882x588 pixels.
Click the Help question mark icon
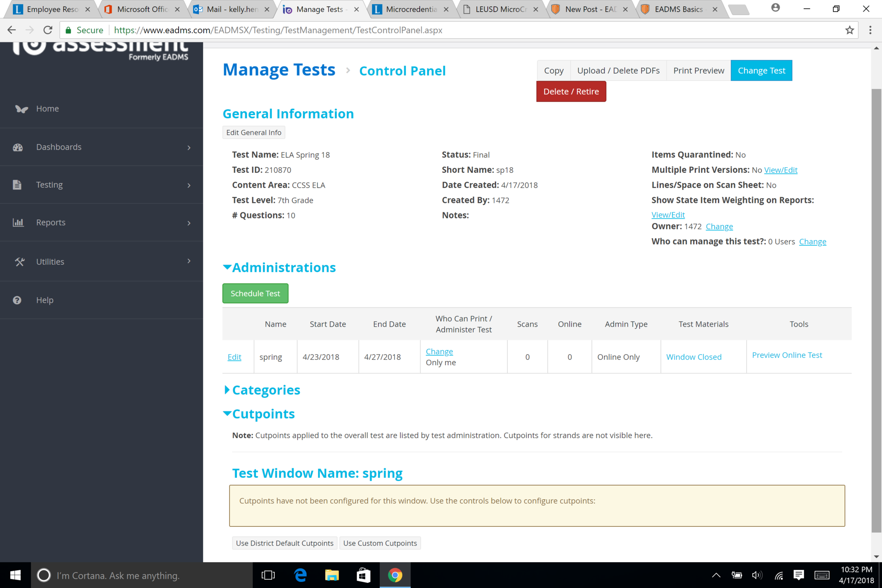tap(17, 300)
